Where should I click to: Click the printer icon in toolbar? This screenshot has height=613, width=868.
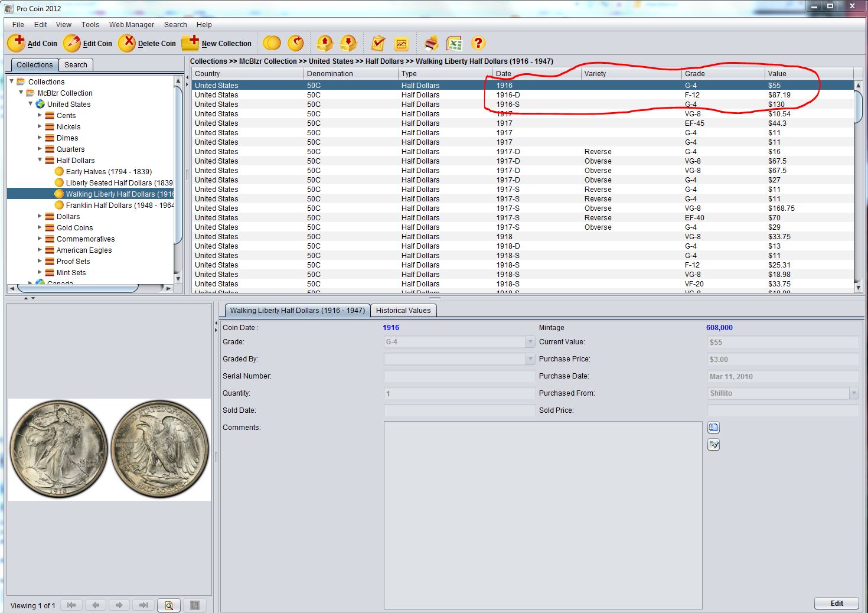pyautogui.click(x=432, y=43)
